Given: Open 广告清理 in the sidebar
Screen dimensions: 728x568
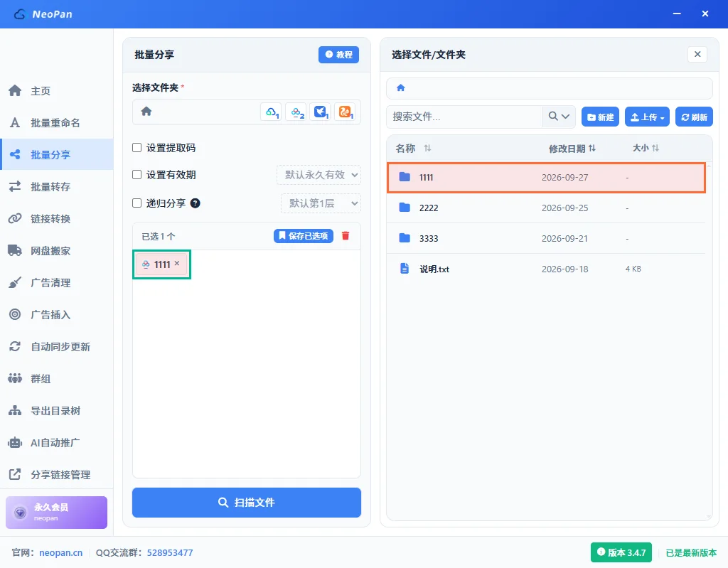Looking at the screenshot, I should pos(57,283).
